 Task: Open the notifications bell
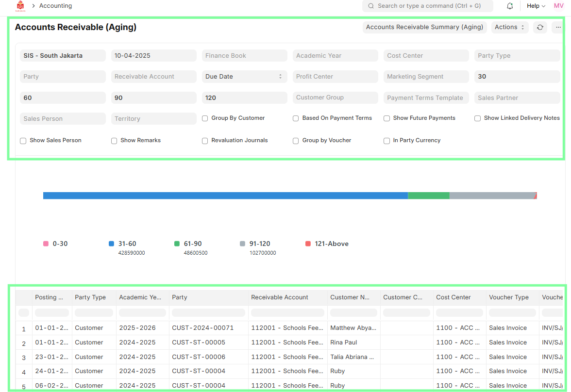pos(510,6)
